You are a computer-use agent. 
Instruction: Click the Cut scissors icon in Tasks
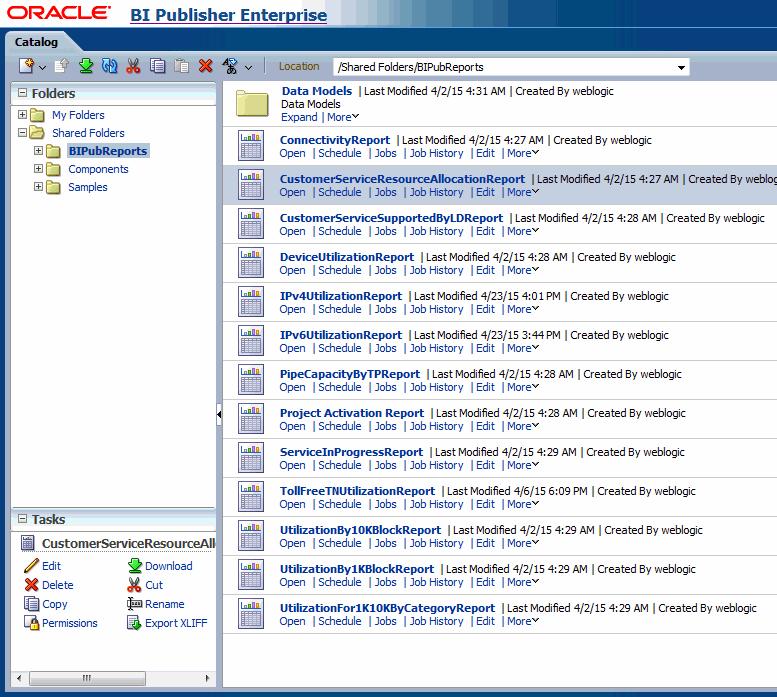[134, 585]
